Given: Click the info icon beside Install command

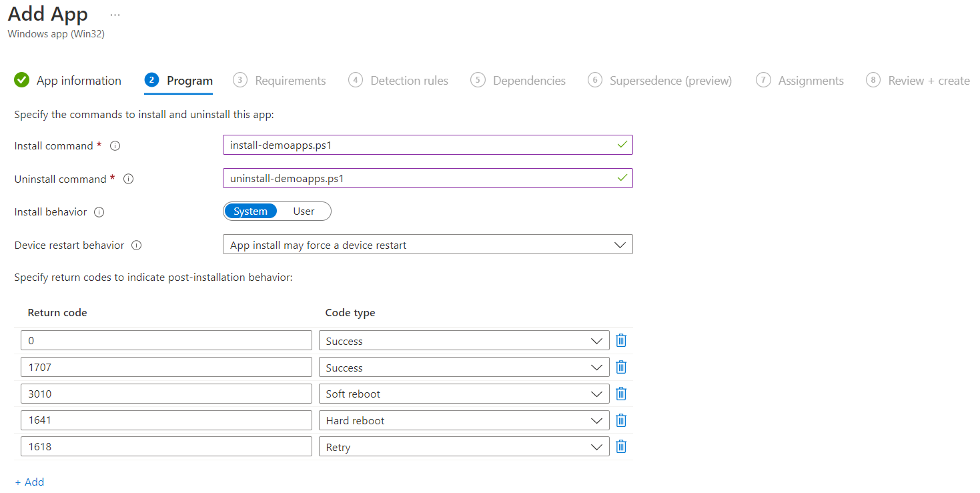Looking at the screenshot, I should pos(115,145).
